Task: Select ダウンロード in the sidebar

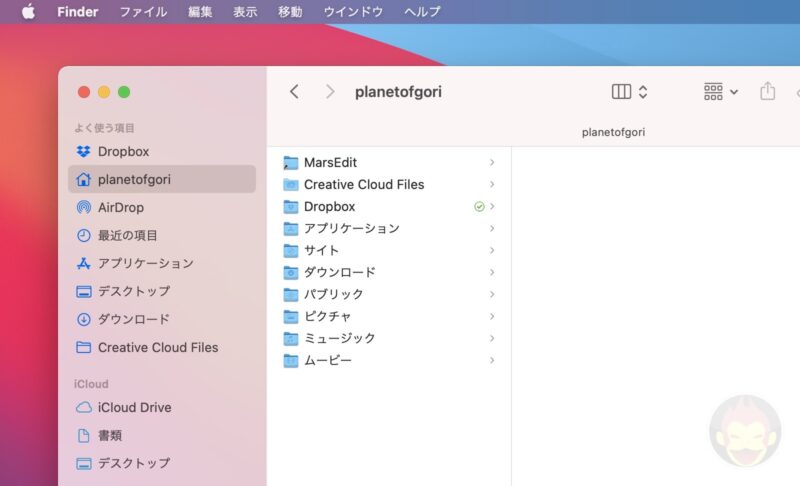Action: [x=133, y=319]
